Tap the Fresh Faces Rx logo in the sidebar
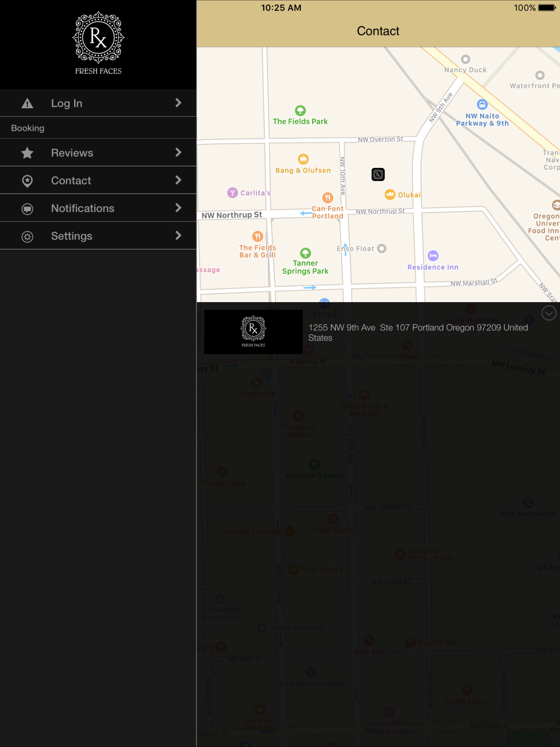The image size is (560, 747). pos(98,43)
